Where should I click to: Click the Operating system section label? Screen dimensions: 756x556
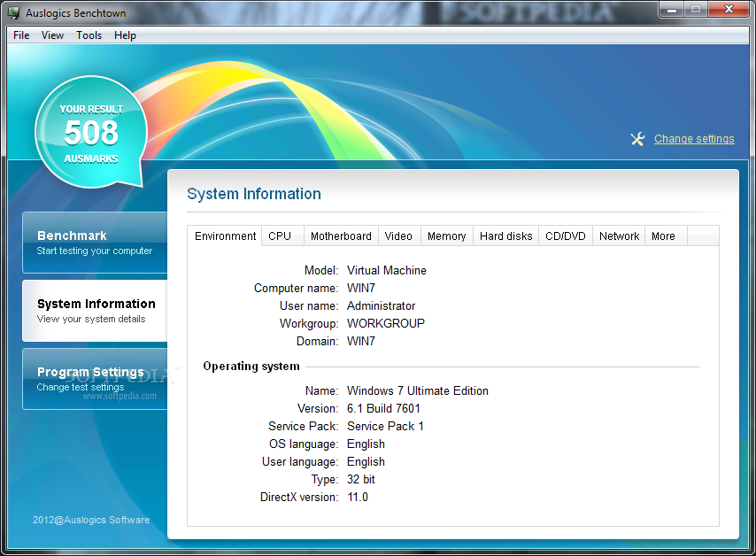tap(251, 367)
